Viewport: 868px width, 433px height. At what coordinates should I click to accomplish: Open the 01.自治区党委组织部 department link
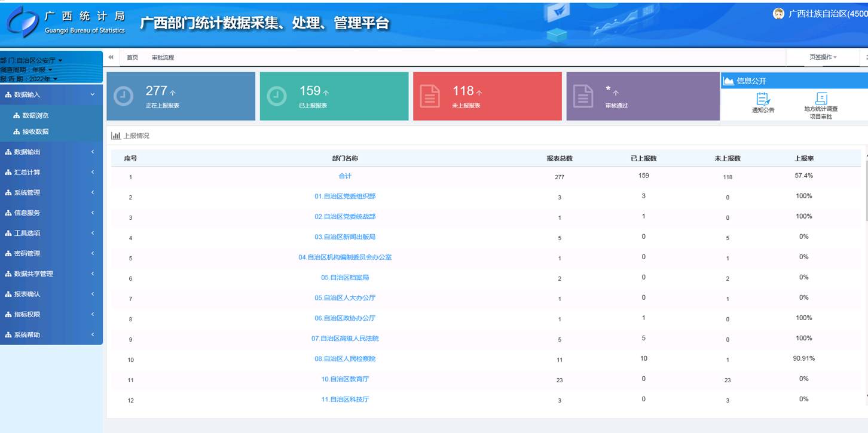[345, 196]
